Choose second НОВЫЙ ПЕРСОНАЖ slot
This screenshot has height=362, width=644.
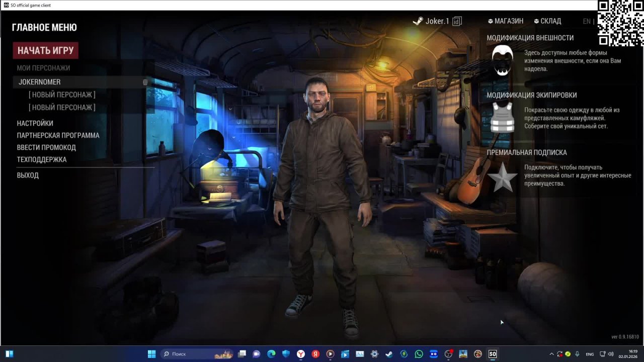point(62,107)
